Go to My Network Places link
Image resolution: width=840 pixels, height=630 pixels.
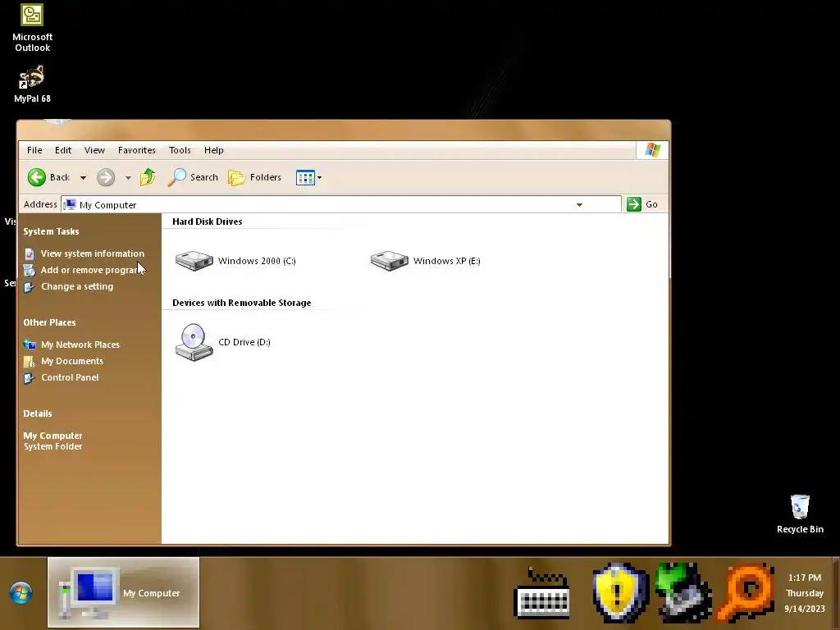80,345
